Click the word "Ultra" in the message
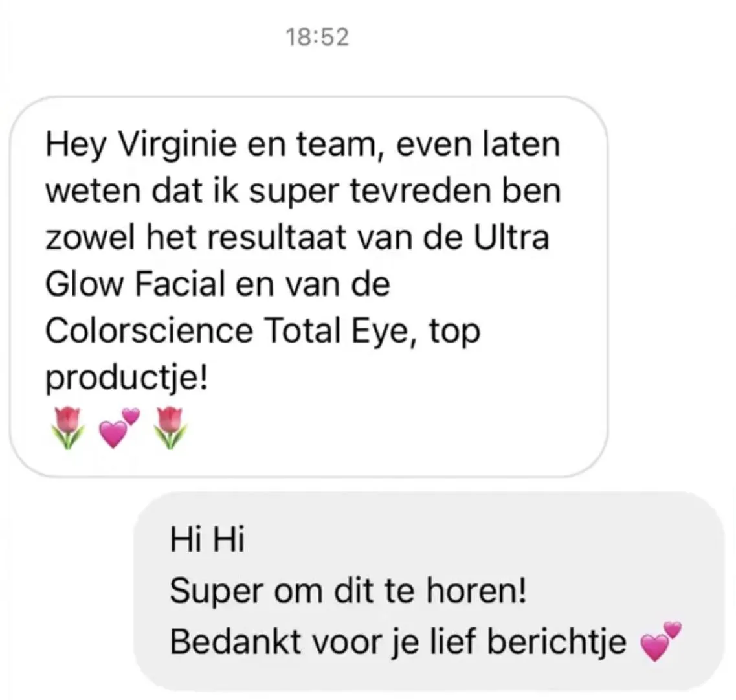 [x=511, y=238]
